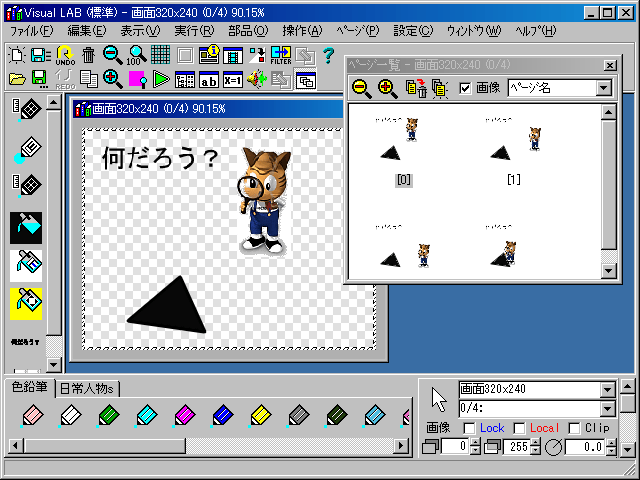Click the blue question mark help icon

pos(327,55)
